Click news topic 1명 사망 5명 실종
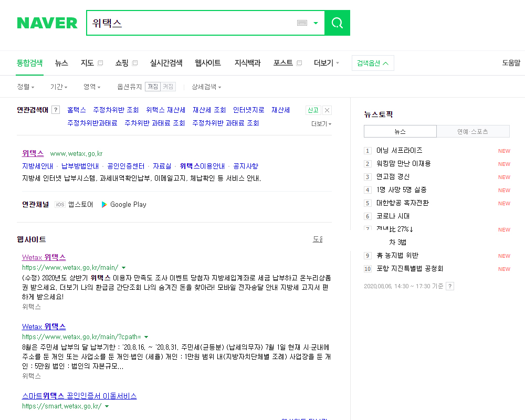Image resolution: width=525 pixels, height=420 pixels. [x=402, y=190]
